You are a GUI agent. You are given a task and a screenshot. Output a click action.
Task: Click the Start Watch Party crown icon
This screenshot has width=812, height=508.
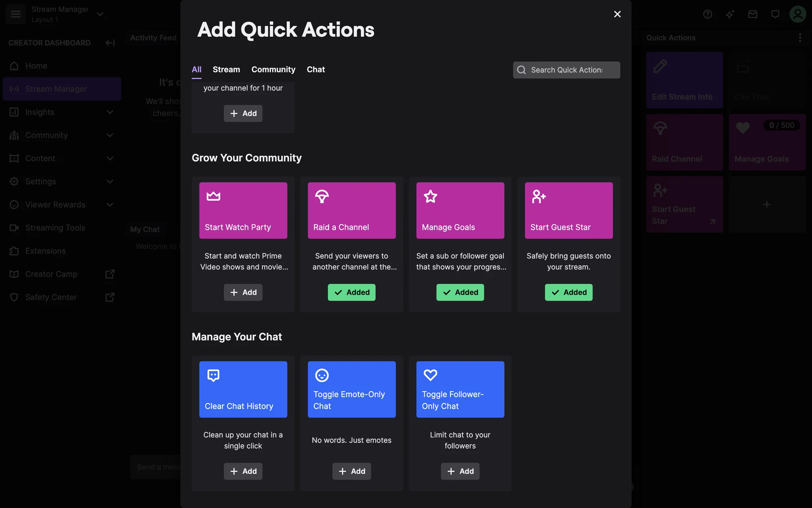(213, 196)
